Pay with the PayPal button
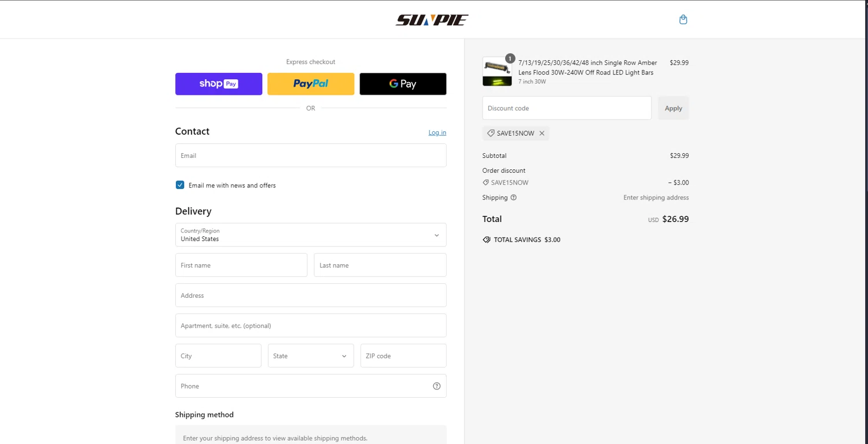 311,84
